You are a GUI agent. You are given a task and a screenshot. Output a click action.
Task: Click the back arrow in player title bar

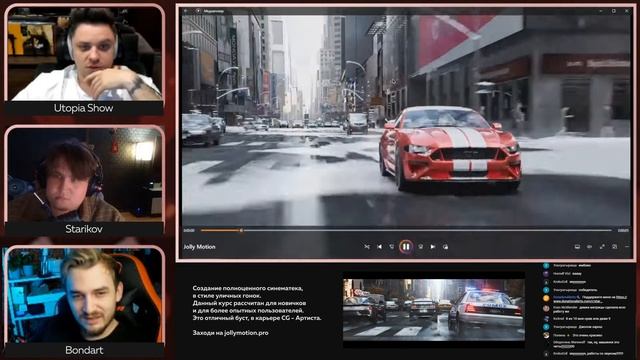click(x=186, y=11)
